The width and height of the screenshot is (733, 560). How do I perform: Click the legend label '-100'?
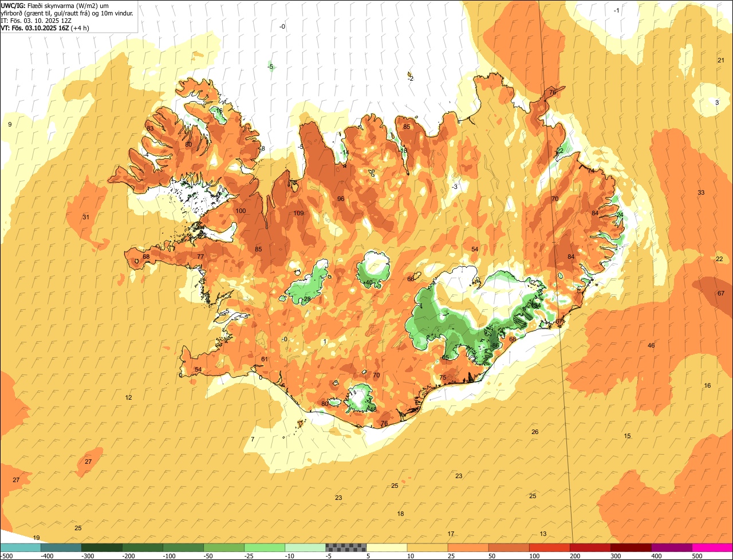click(169, 555)
